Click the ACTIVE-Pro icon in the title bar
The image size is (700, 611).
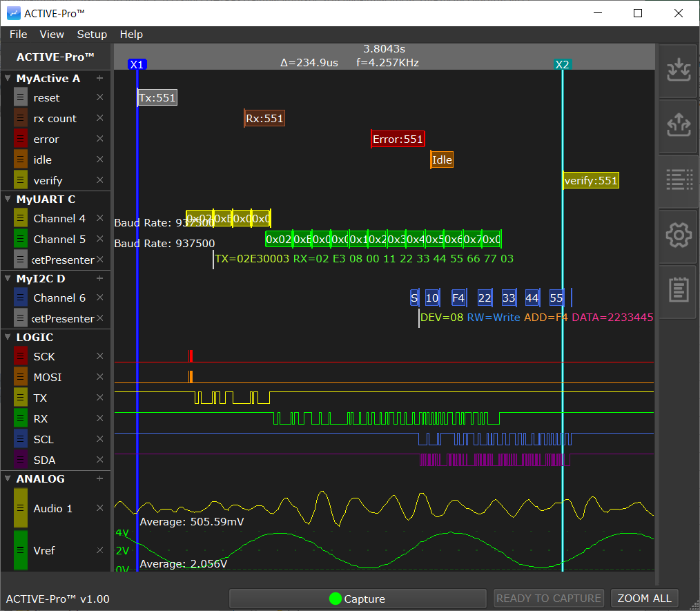click(x=14, y=12)
